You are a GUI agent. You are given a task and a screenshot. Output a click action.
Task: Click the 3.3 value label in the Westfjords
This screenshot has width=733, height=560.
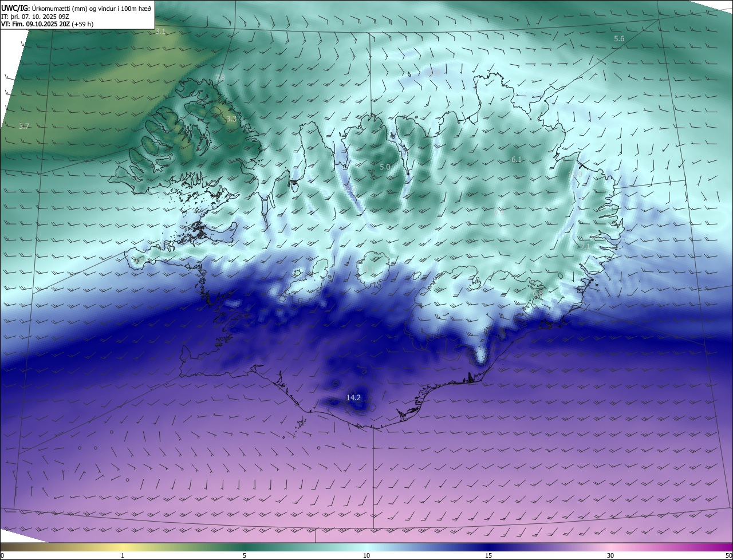point(231,119)
